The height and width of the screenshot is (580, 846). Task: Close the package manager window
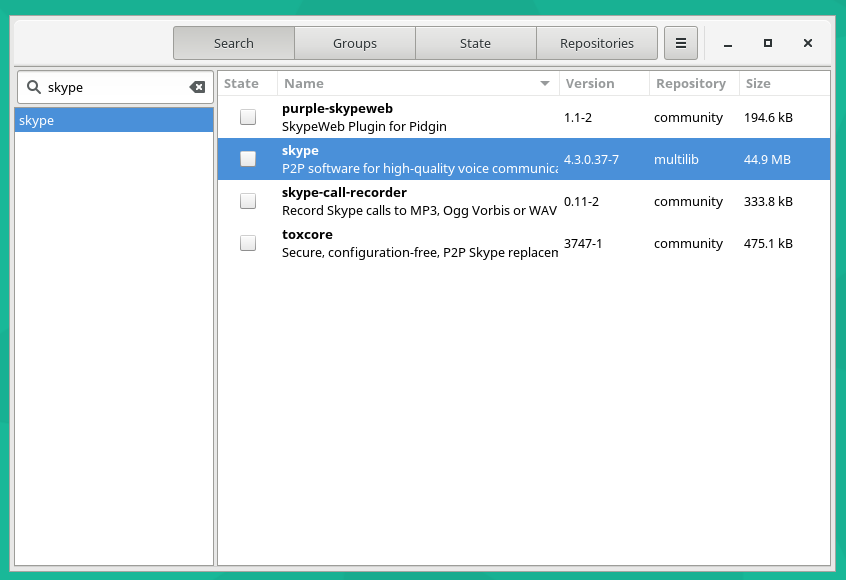(808, 44)
